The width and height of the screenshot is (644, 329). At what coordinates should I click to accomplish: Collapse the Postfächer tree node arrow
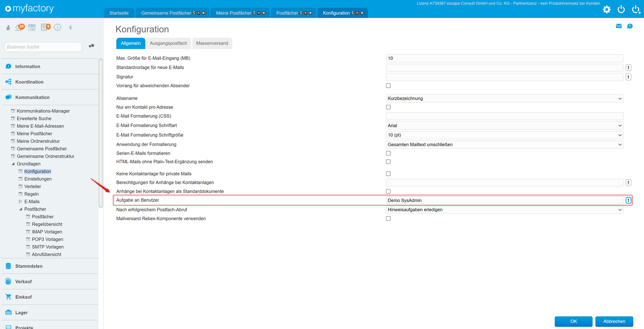pyautogui.click(x=21, y=209)
